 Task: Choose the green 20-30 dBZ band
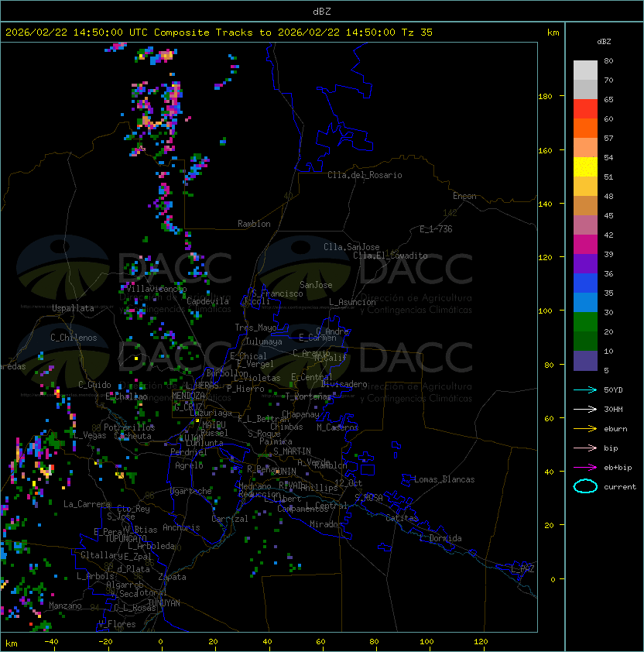[x=585, y=322]
